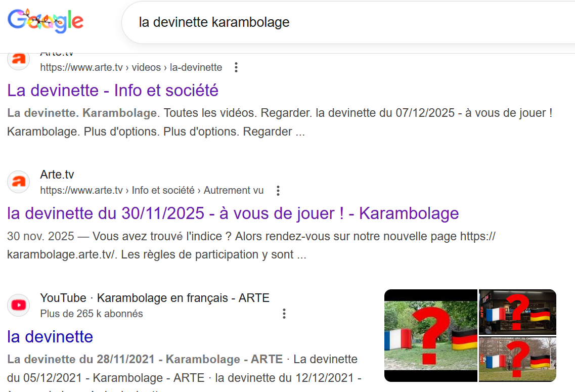
Task: Click the 'Arte.tv' site name above the 'Autrement vu' URL
Action: coord(57,175)
